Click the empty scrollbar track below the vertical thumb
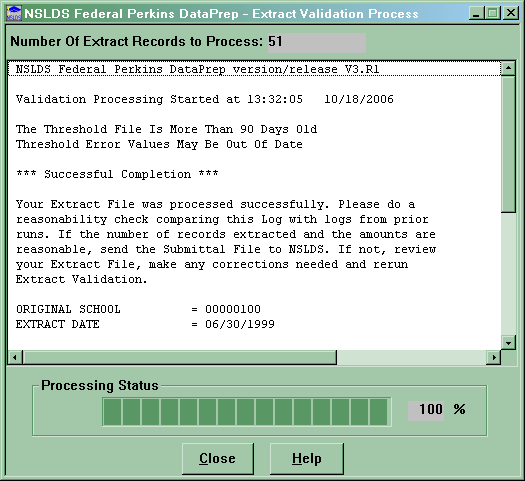 coord(508,274)
